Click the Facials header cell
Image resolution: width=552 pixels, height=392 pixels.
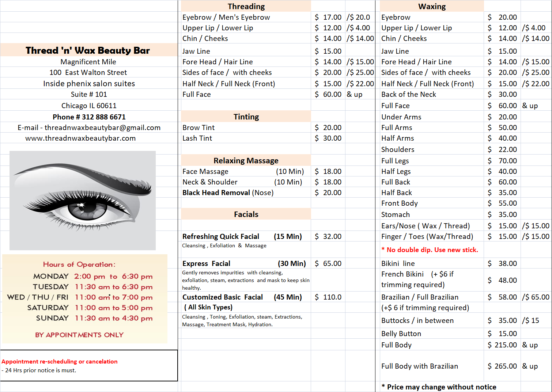246,214
